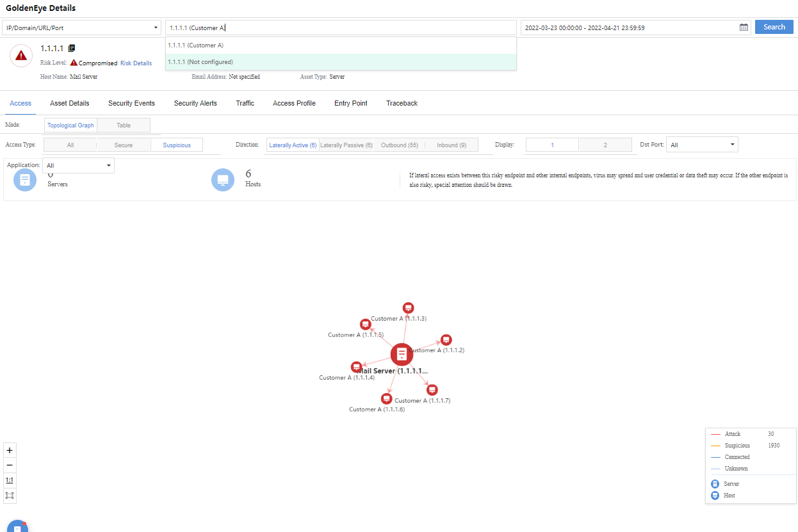This screenshot has height=532, width=798.
Task: Toggle direction to Outbound (55)
Action: [399, 145]
